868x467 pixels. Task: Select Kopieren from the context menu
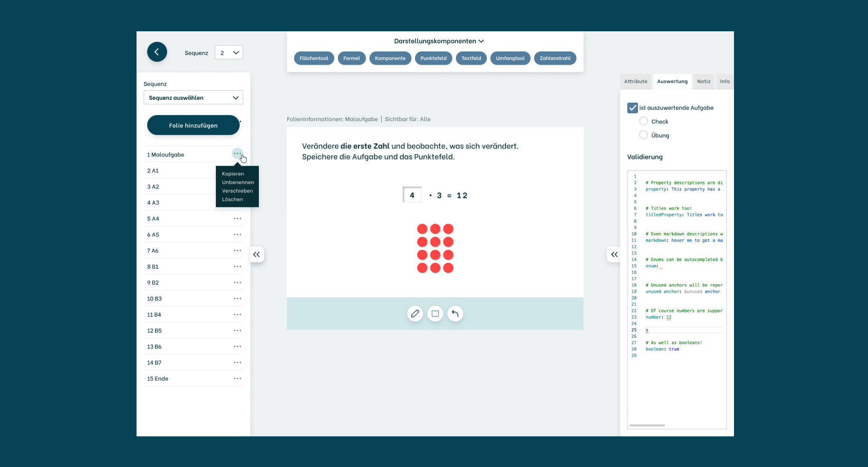tap(233, 174)
